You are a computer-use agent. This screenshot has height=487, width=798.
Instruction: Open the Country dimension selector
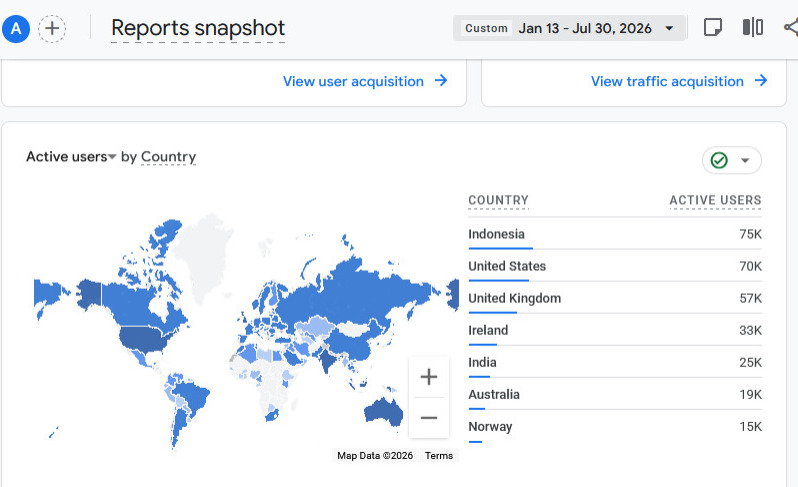[168, 157]
